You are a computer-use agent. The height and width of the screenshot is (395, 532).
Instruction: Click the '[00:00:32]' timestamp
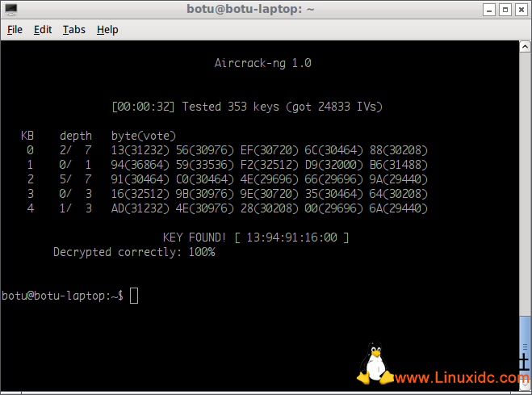point(143,107)
